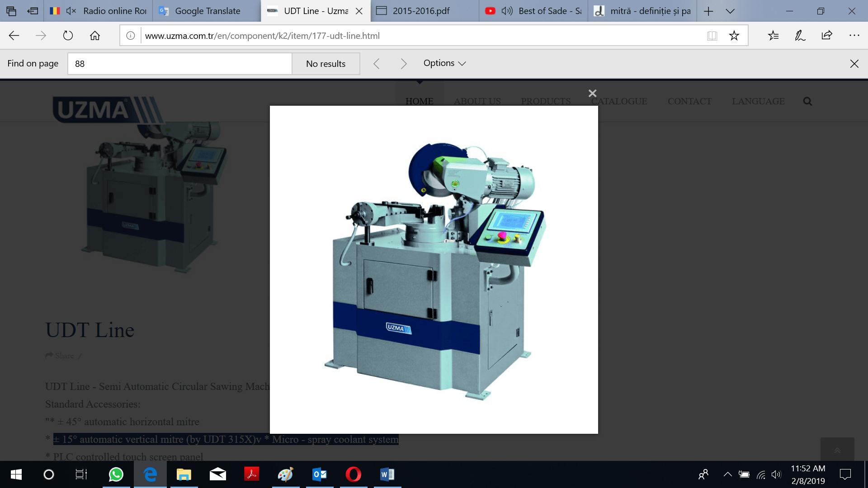Show hidden system tray icons
Image resolution: width=868 pixels, height=488 pixels.
(727, 474)
